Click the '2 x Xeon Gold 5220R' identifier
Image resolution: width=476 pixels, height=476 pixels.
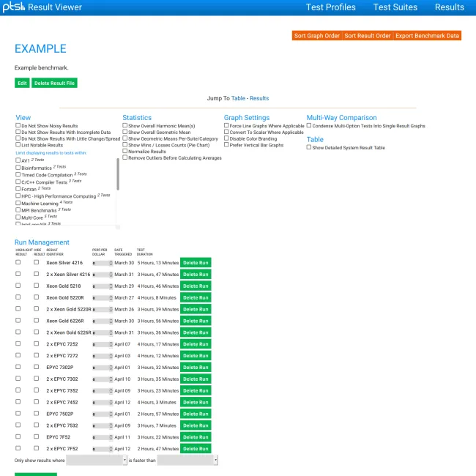(x=69, y=309)
